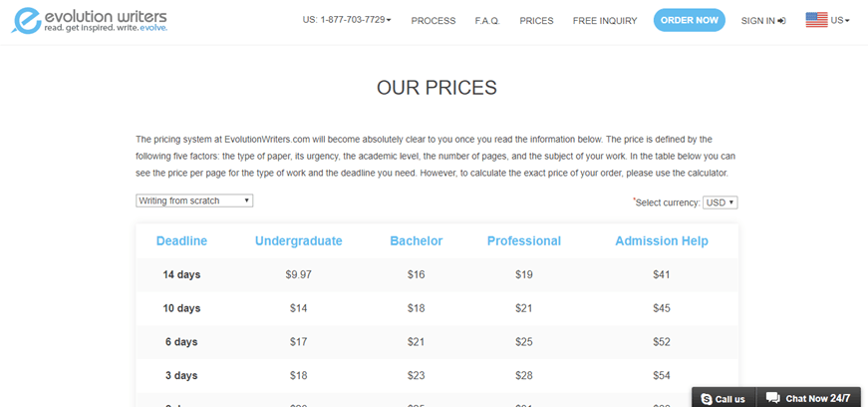Open the FREE INQUIRY page
The width and height of the screenshot is (868, 407).
click(x=605, y=21)
